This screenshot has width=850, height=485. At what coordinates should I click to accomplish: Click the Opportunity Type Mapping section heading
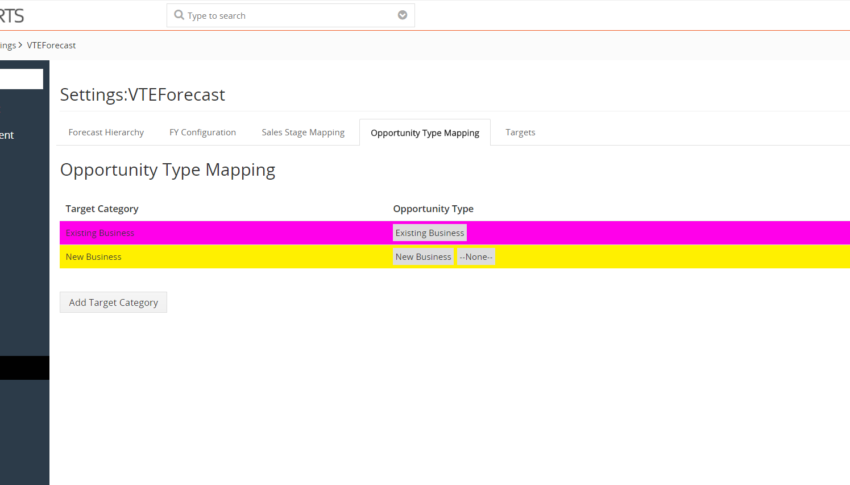pyautogui.click(x=168, y=170)
